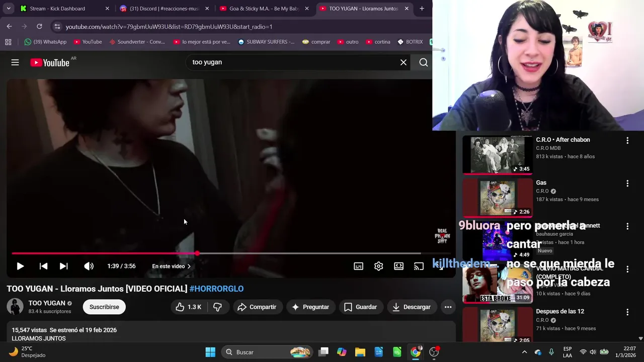Like the video with 1.3 K likes
This screenshot has width=644, height=362.
(189, 307)
